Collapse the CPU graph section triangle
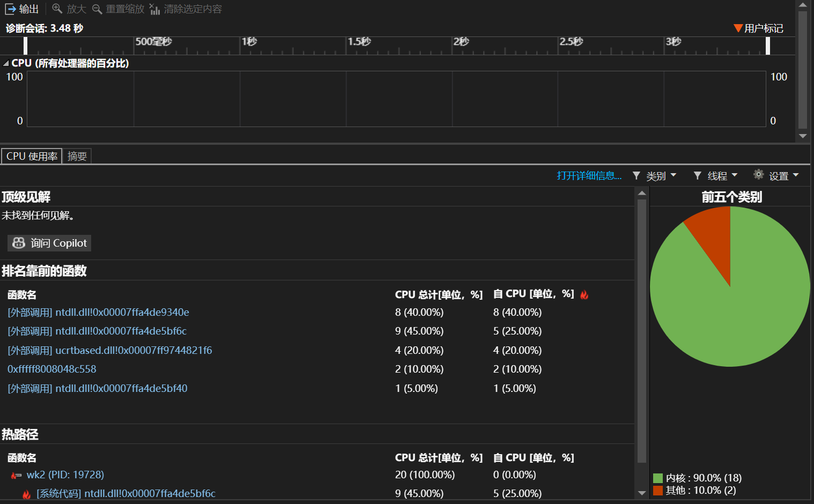The image size is (814, 504). [x=6, y=63]
